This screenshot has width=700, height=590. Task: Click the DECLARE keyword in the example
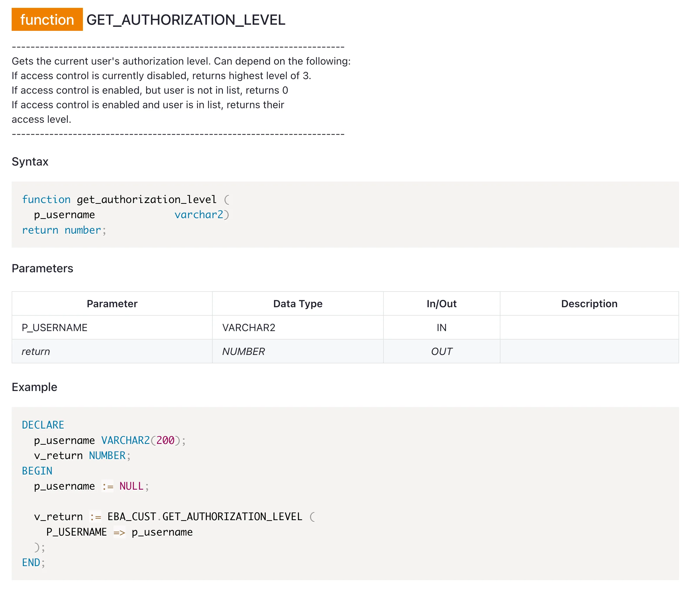click(x=43, y=425)
